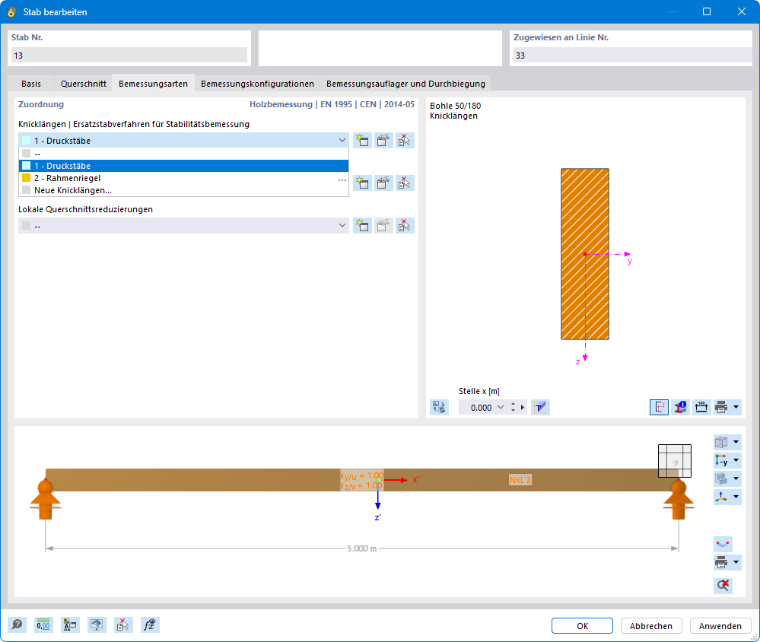Create new Lokale Querschnittsreduzierung

(x=362, y=226)
